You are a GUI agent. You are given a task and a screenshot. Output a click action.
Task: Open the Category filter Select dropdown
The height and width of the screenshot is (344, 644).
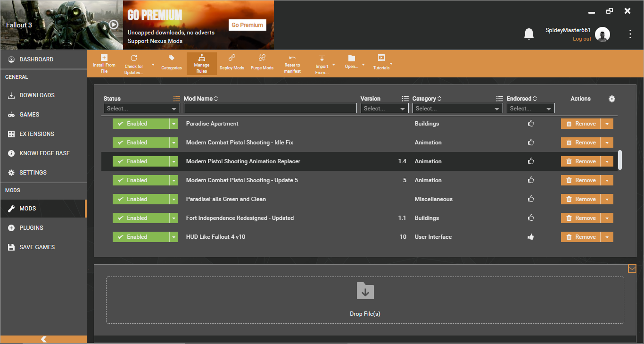coord(458,109)
